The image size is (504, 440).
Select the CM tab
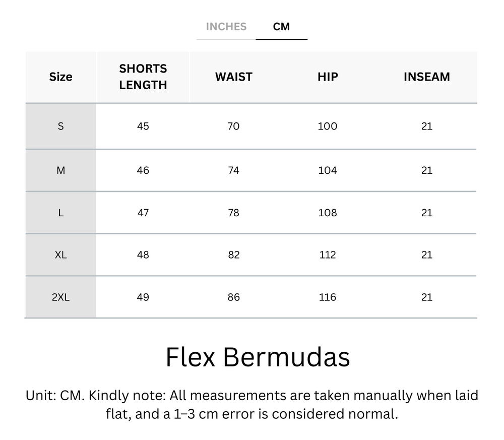point(282,27)
